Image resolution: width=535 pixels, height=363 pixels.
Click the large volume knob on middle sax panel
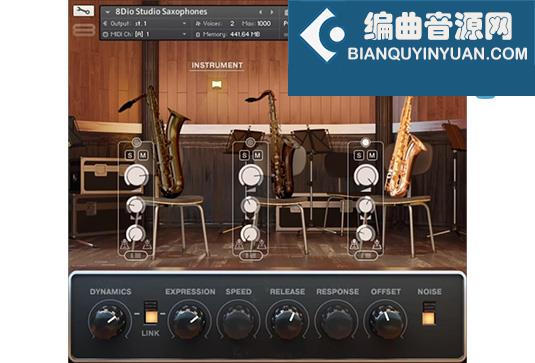click(251, 176)
